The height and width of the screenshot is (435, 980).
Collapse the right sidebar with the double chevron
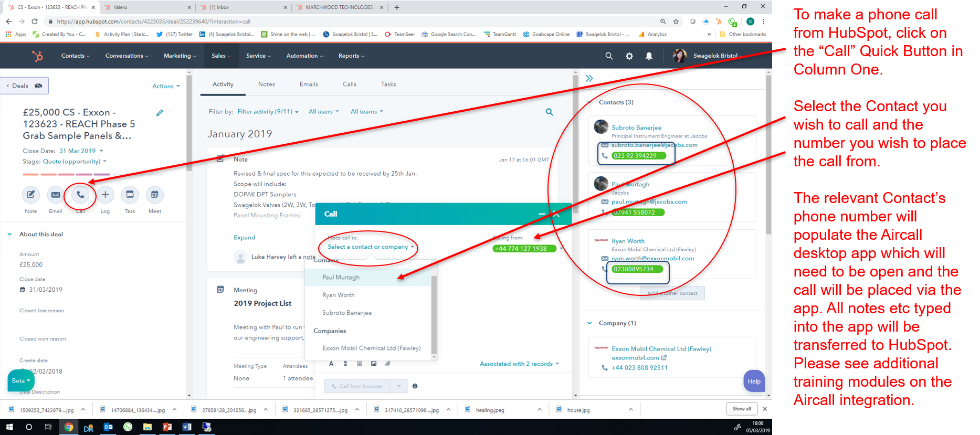[x=589, y=78]
